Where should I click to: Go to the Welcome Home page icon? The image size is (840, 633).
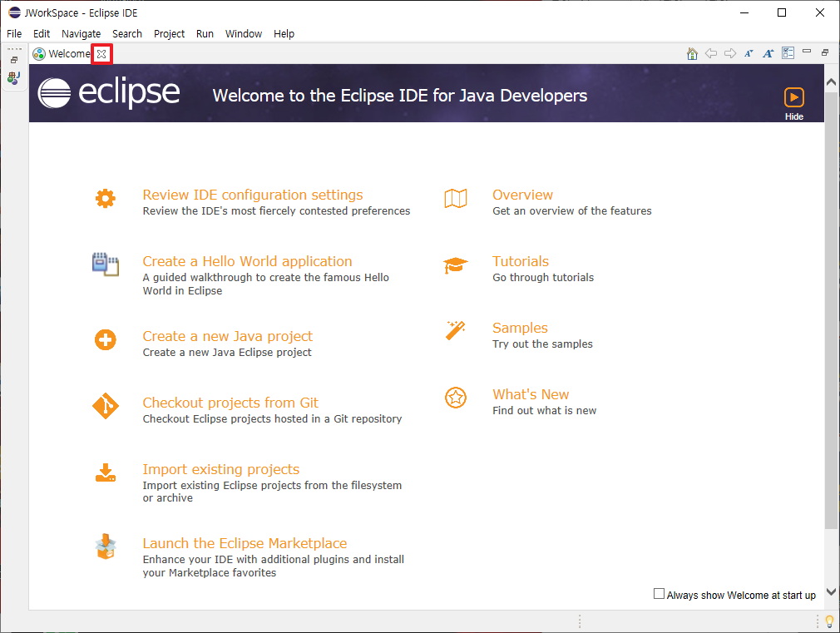point(692,53)
